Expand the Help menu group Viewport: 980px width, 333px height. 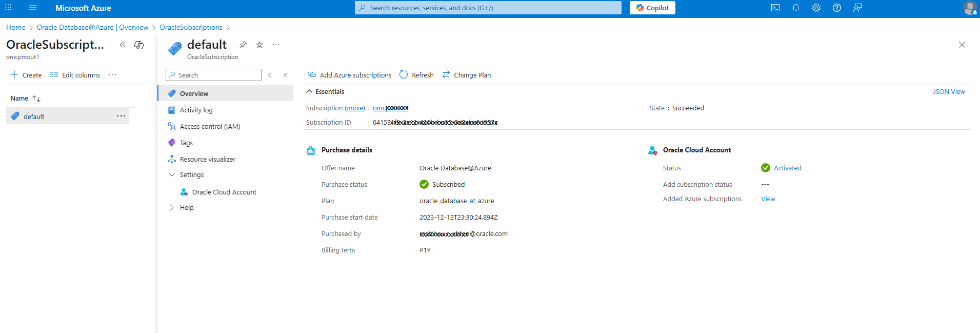(x=172, y=207)
